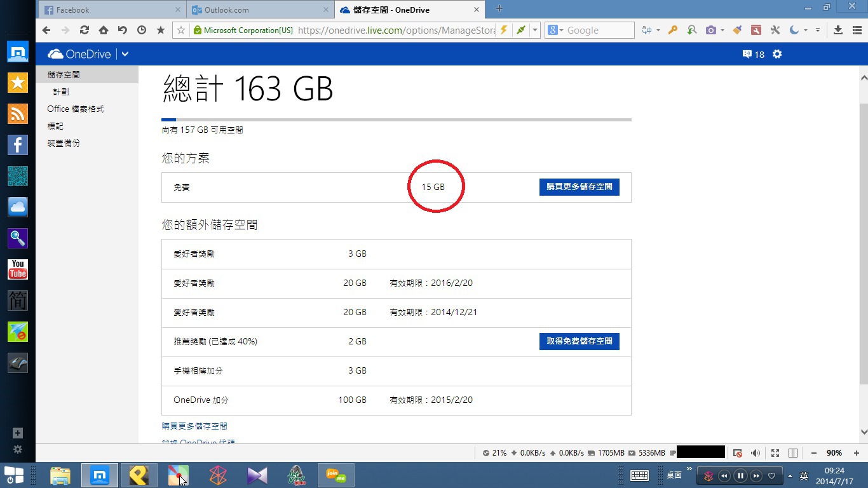Open sidebar settings gear at bottom

click(x=18, y=449)
